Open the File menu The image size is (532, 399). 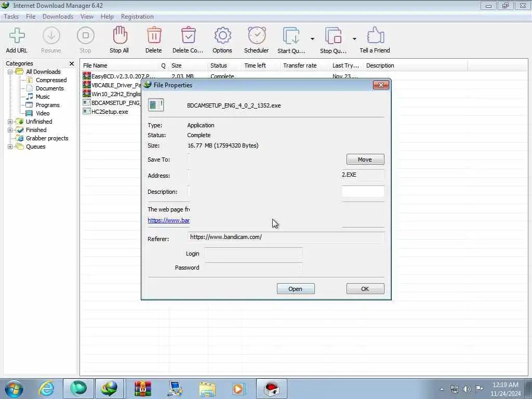[x=31, y=17]
